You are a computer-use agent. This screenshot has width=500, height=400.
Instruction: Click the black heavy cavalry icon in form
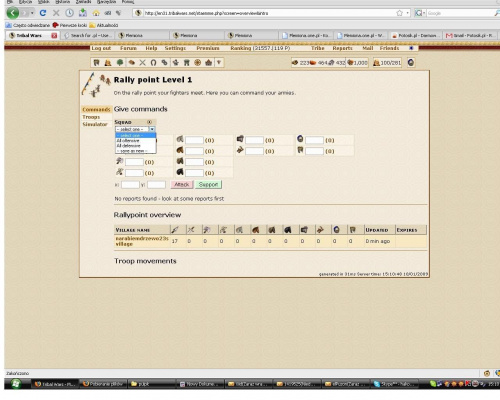(x=180, y=172)
